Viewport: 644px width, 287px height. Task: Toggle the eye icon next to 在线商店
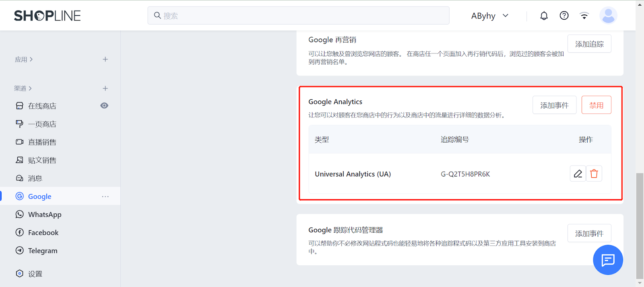[x=104, y=106]
